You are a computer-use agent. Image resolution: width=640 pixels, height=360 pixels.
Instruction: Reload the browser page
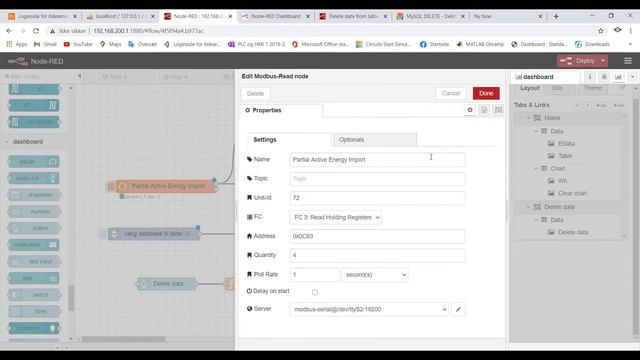[36, 31]
